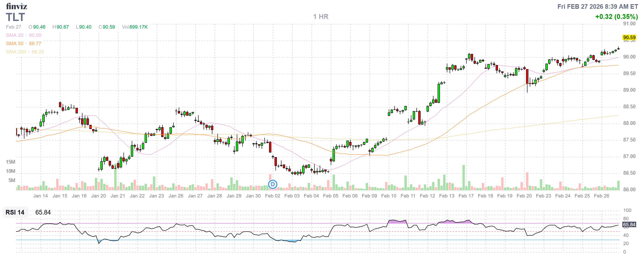Click the RSI 14 indicator label
644x259 pixels.
click(15, 212)
